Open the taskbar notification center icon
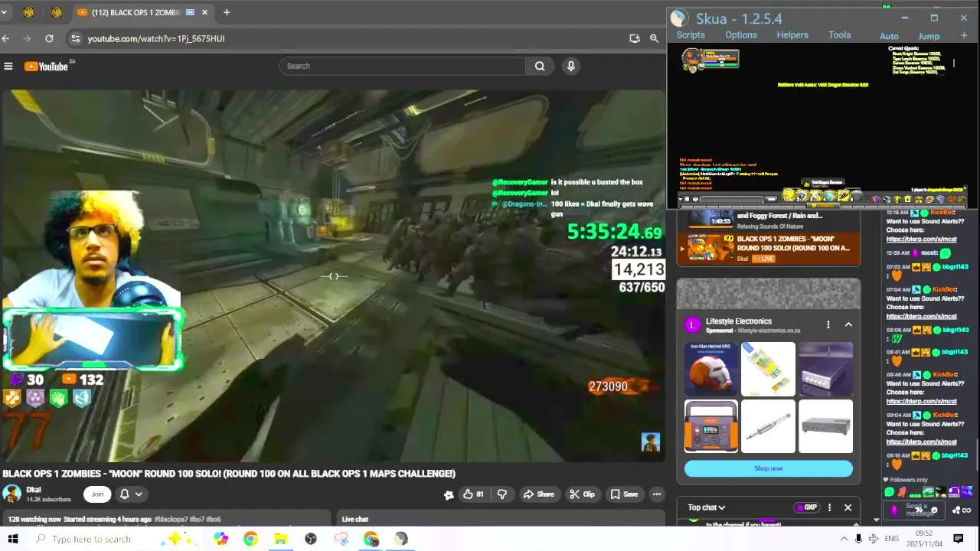The height and width of the screenshot is (551, 980). (x=958, y=539)
